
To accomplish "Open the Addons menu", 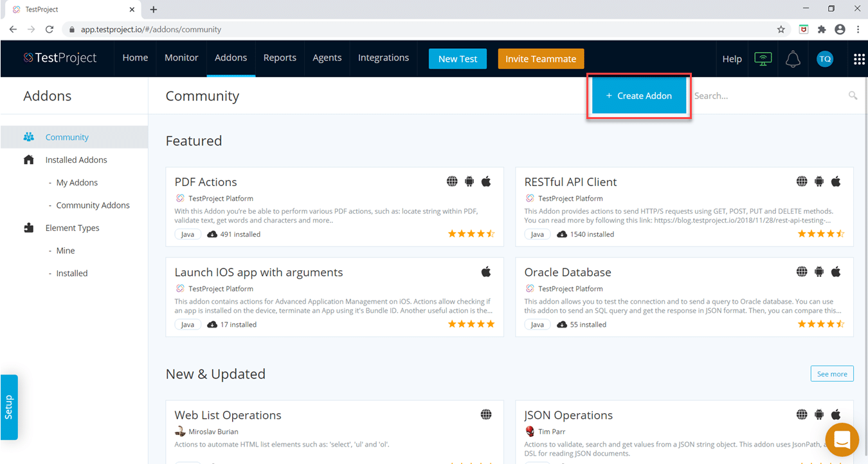I will (231, 58).
